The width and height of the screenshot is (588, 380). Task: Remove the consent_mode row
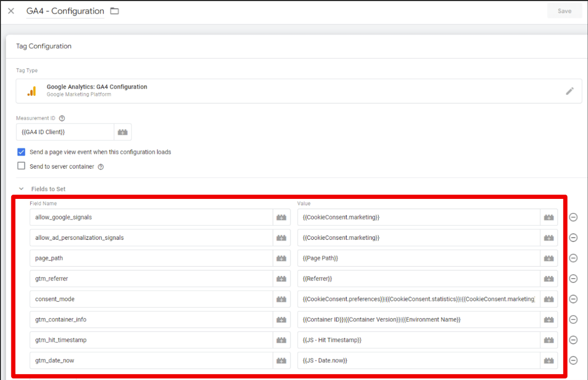573,299
